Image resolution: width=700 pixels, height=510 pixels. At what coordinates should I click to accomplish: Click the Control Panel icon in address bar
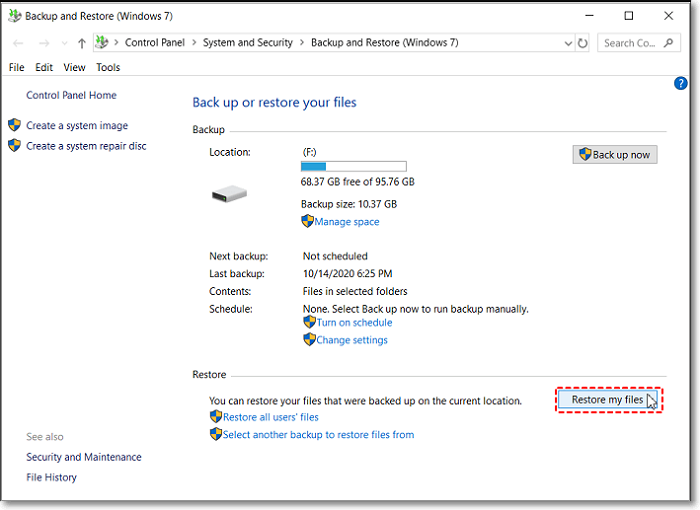(102, 43)
